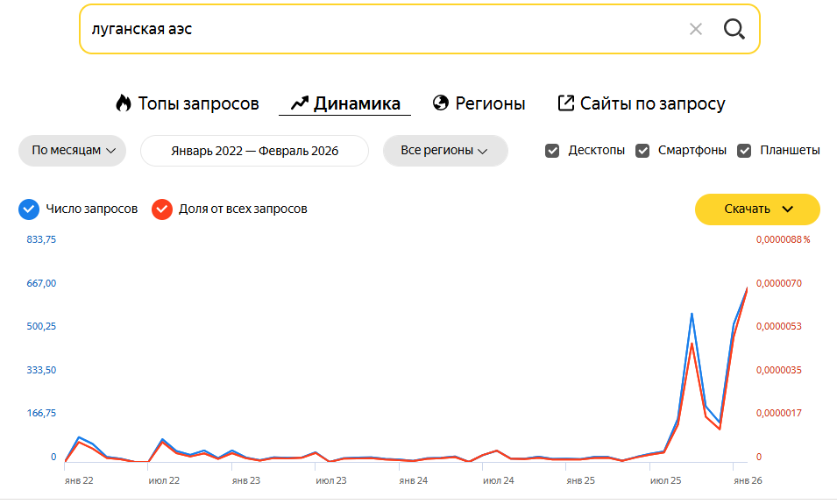Click the globe icon beside Регионы
This screenshot has height=504, width=837.
[441, 103]
